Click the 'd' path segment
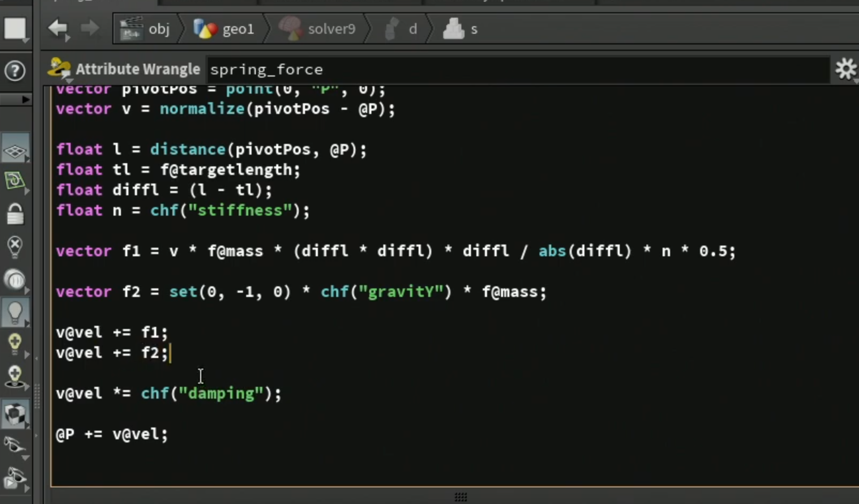859x504 pixels. [x=401, y=28]
